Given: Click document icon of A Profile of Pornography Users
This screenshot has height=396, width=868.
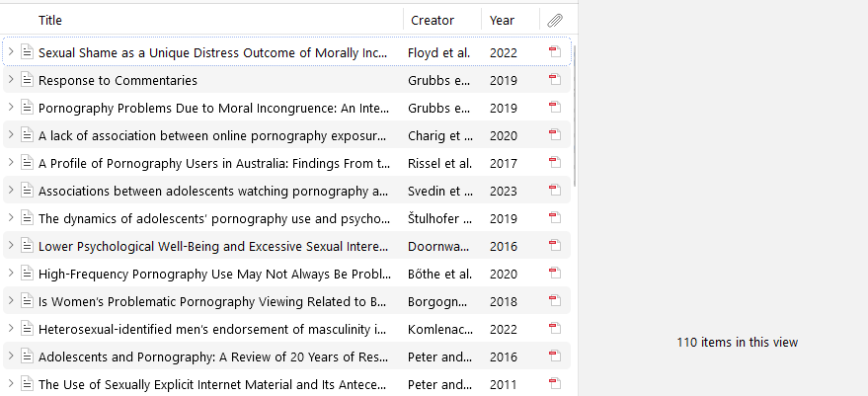Looking at the screenshot, I should [x=27, y=162].
